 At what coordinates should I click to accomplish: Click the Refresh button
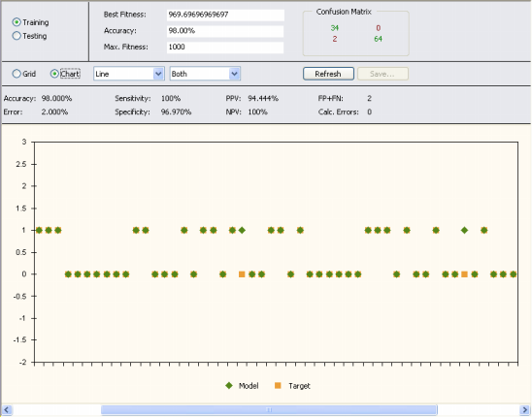(328, 74)
